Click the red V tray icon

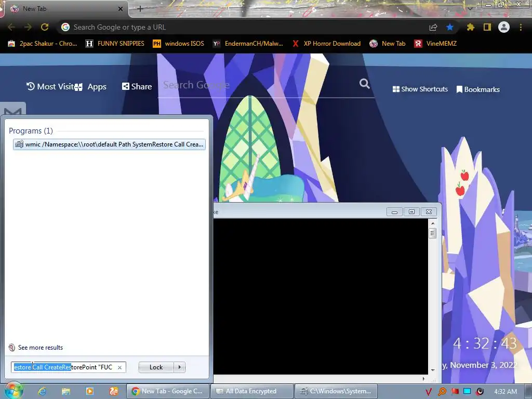tap(429, 392)
